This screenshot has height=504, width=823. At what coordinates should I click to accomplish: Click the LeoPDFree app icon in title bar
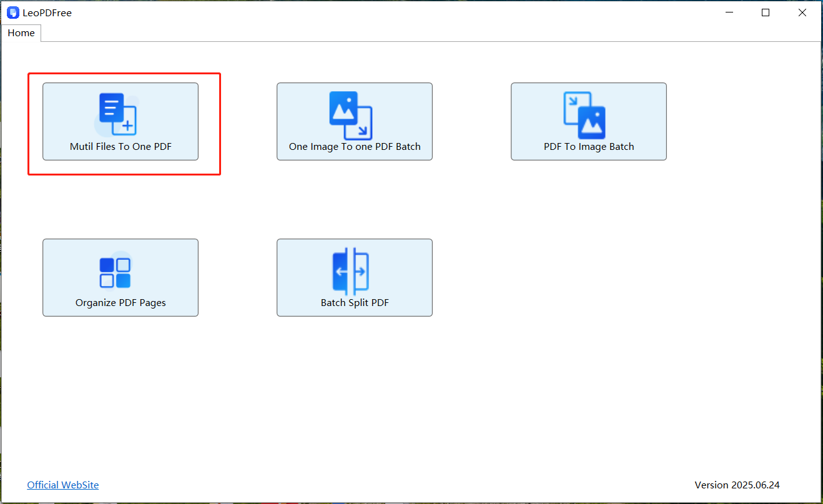[x=13, y=12]
